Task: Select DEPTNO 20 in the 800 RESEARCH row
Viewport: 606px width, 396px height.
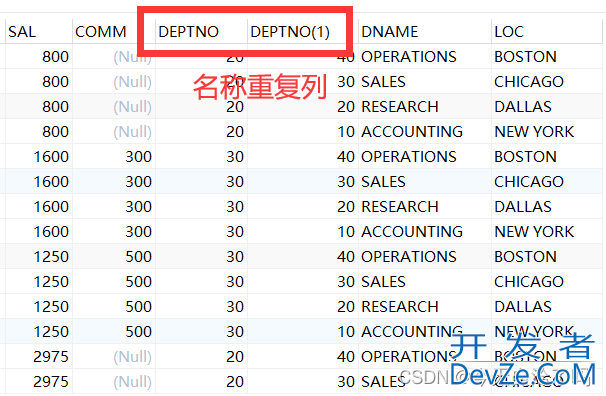Action: [x=235, y=107]
